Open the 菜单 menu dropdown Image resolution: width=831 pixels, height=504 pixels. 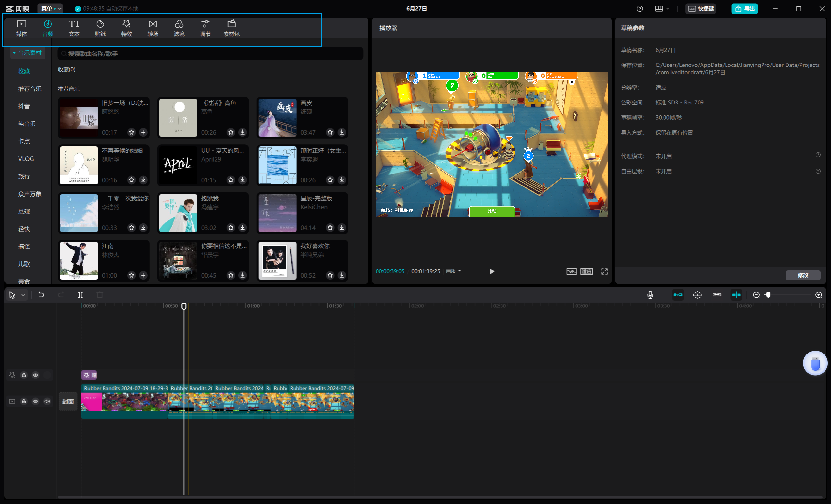coord(50,8)
